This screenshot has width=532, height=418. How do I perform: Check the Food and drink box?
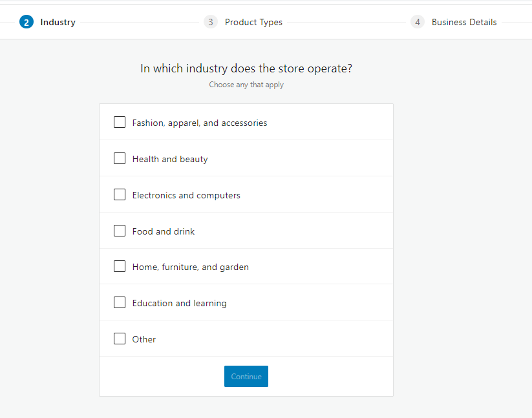click(120, 230)
